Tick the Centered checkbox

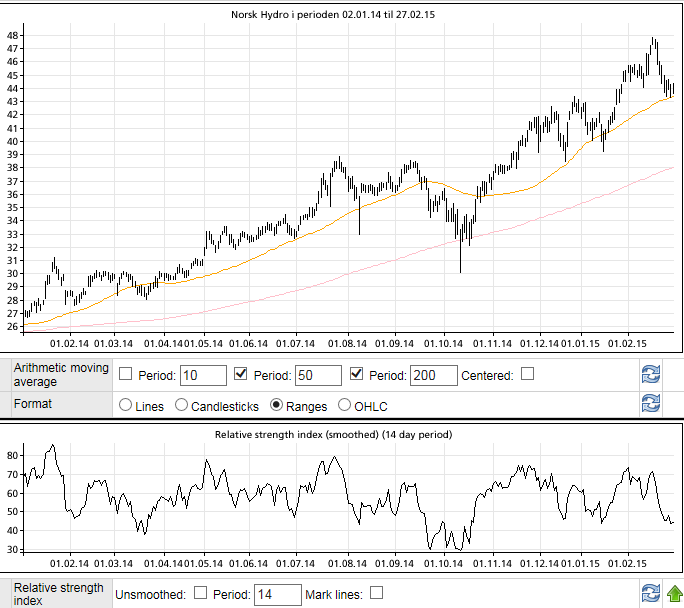click(528, 374)
